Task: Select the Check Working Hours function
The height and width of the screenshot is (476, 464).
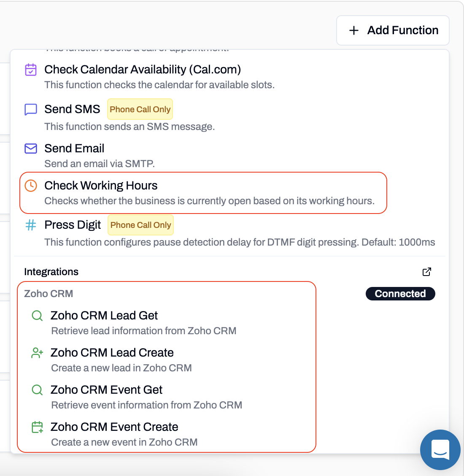Action: pos(101,185)
